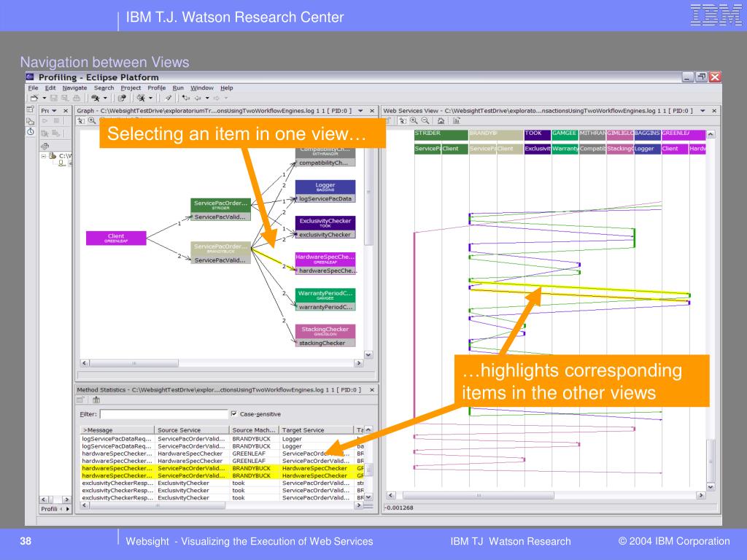Click scroll-up arrow of Web Services View
Image resolution: width=747 pixels, height=560 pixels.
click(711, 134)
